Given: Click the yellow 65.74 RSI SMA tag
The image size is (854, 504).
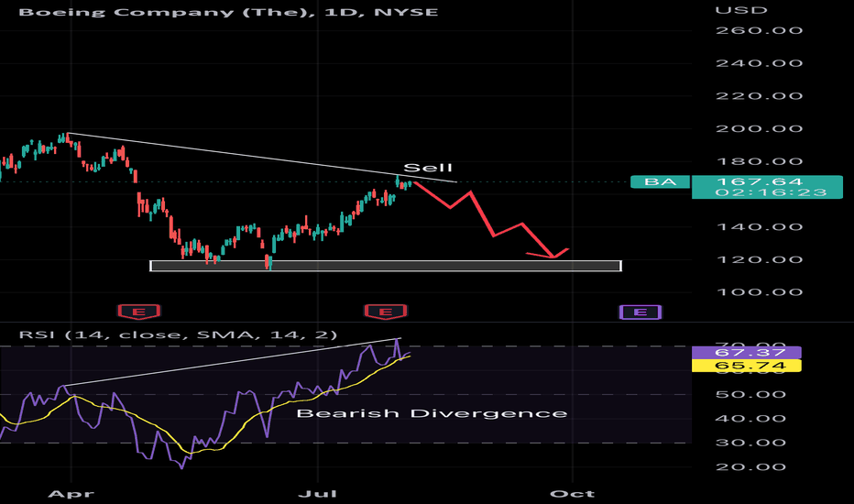Looking at the screenshot, I should coord(746,366).
